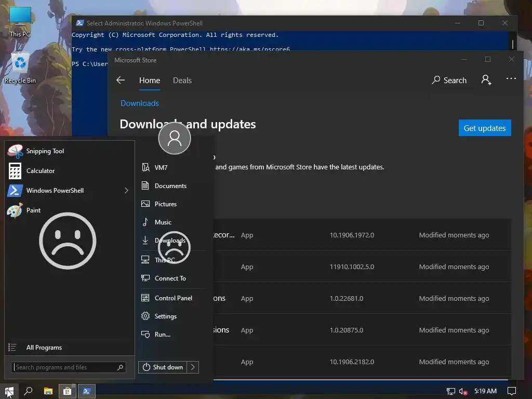The width and height of the screenshot is (532, 399).
Task: Select the app row with version 10.1906.2182.0
Action: 362,362
